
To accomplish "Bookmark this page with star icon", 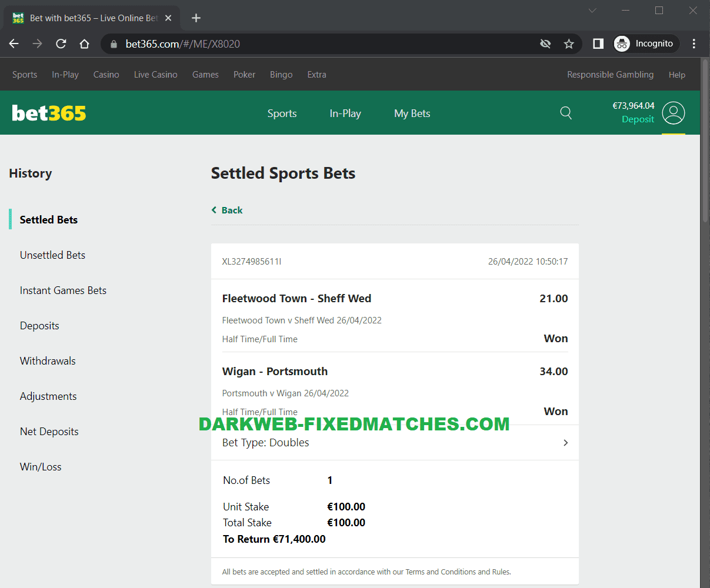I will [569, 44].
